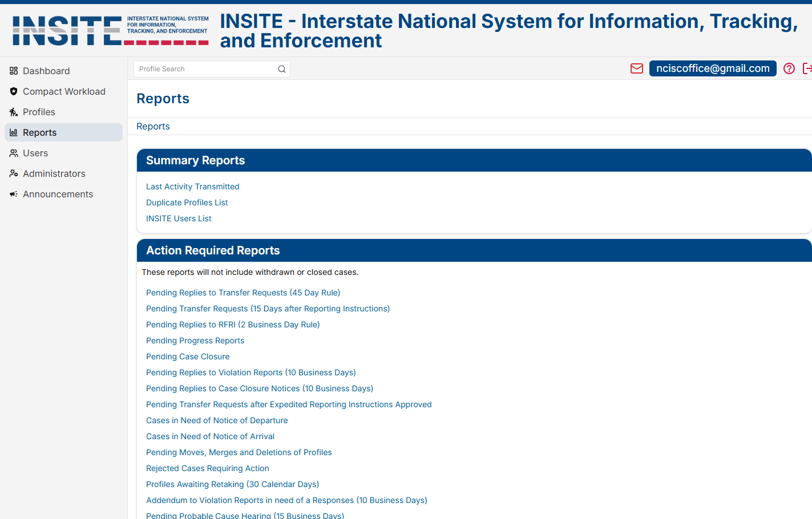Viewport: 812px width, 519px height.
Task: Click the INSITE Interstate National System title
Action: tap(509, 31)
